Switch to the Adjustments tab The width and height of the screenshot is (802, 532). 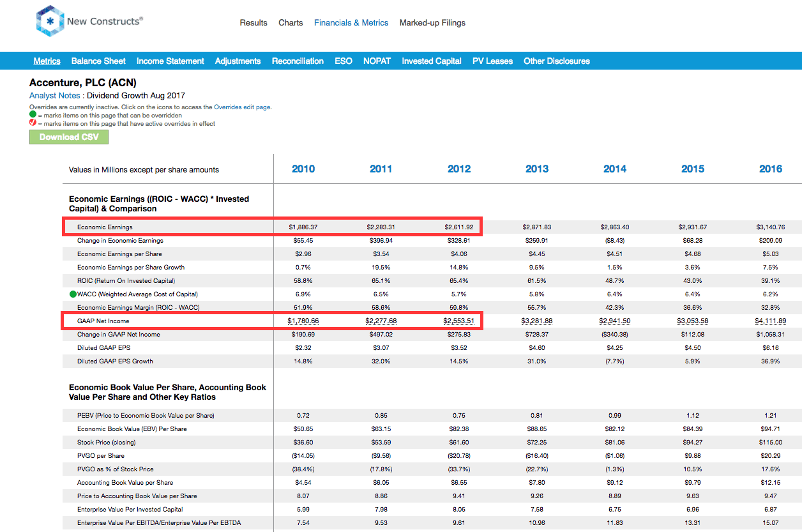tap(238, 61)
